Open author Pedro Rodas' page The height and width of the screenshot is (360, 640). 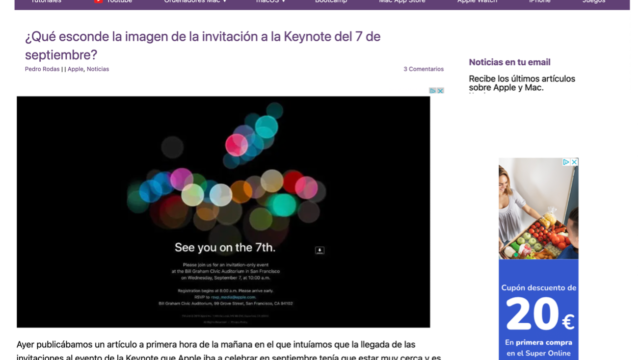click(x=42, y=69)
